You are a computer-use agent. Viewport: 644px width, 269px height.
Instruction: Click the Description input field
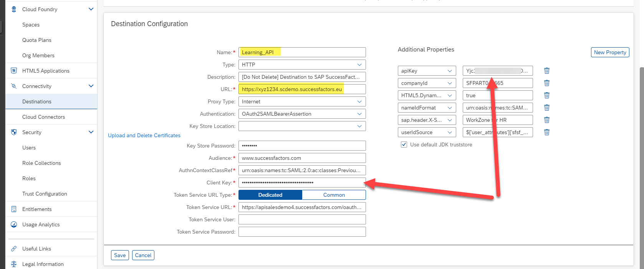tap(302, 77)
